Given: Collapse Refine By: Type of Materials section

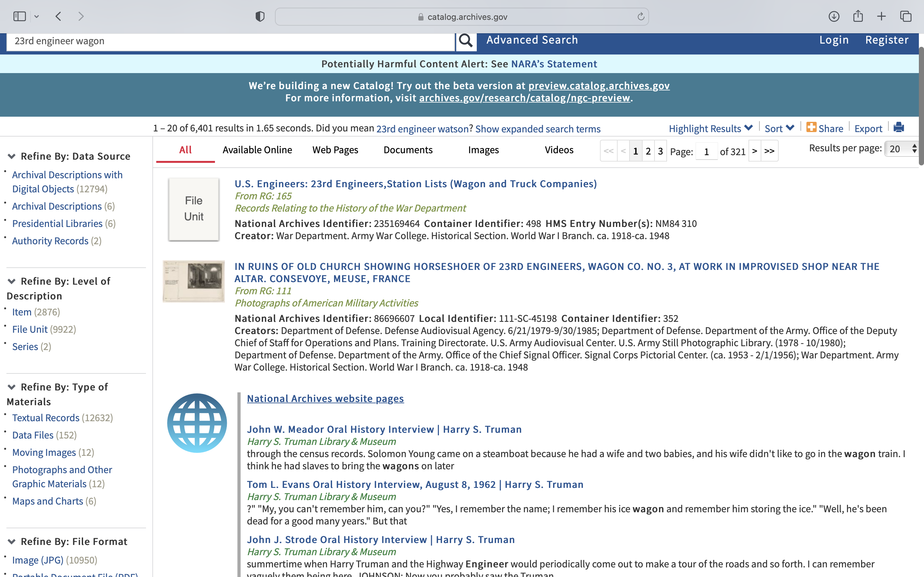Looking at the screenshot, I should coord(12,387).
